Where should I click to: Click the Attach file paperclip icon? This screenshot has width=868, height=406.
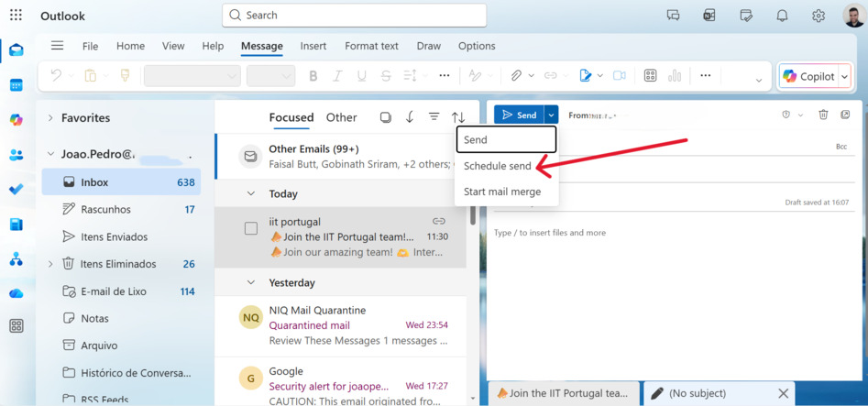[x=516, y=76]
